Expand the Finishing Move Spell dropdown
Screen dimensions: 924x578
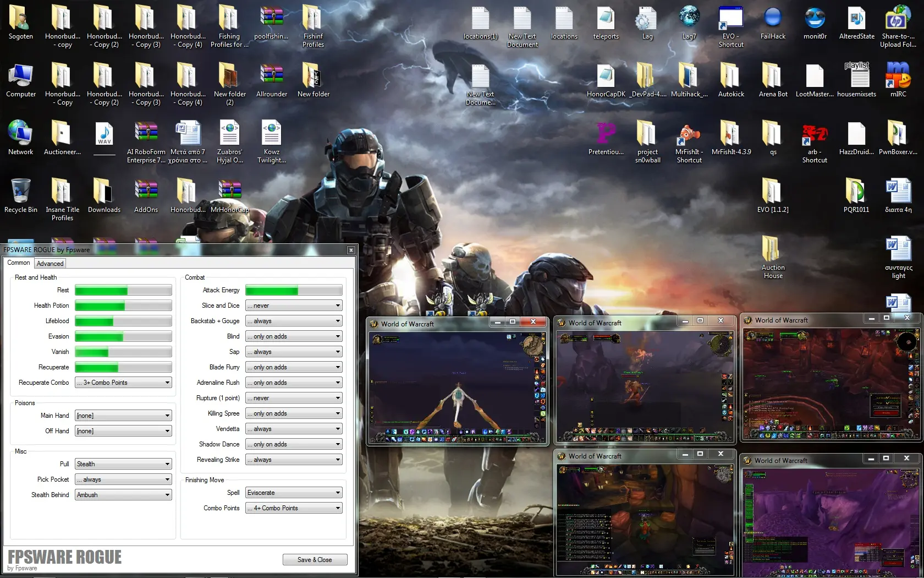tap(294, 493)
